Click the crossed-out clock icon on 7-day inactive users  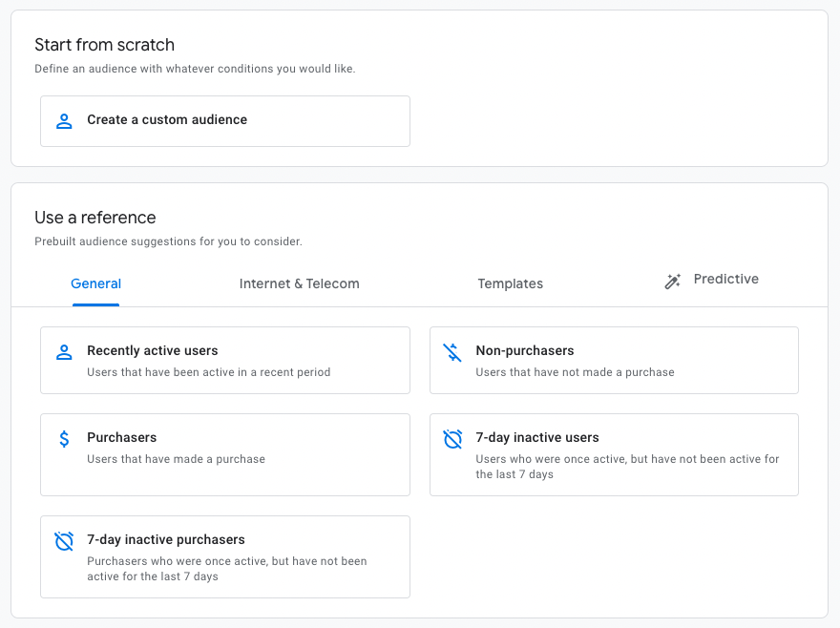(452, 439)
